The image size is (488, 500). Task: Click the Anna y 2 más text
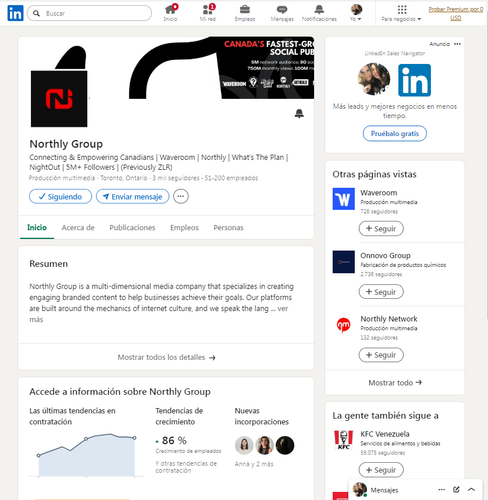[x=254, y=464]
